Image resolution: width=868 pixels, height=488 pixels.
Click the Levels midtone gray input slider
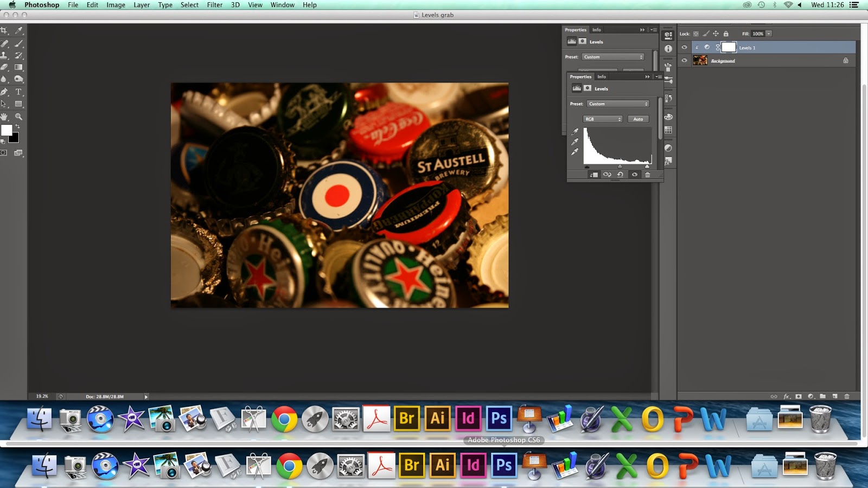(x=620, y=166)
